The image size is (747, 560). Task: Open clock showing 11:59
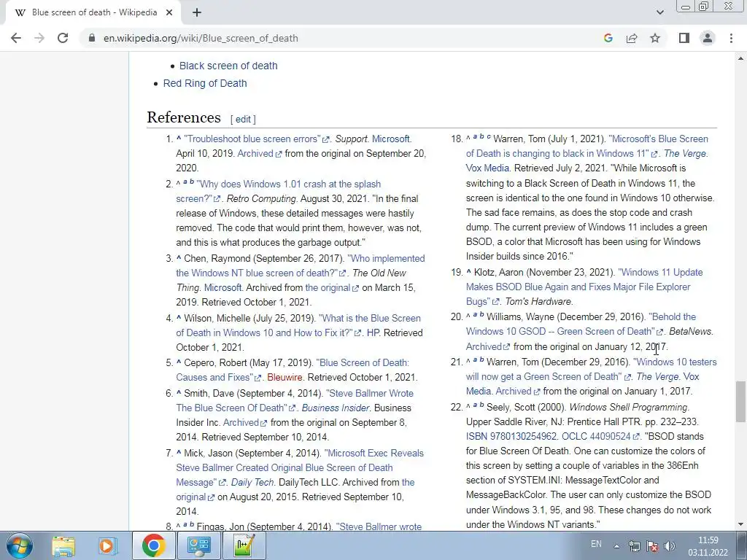point(708,546)
